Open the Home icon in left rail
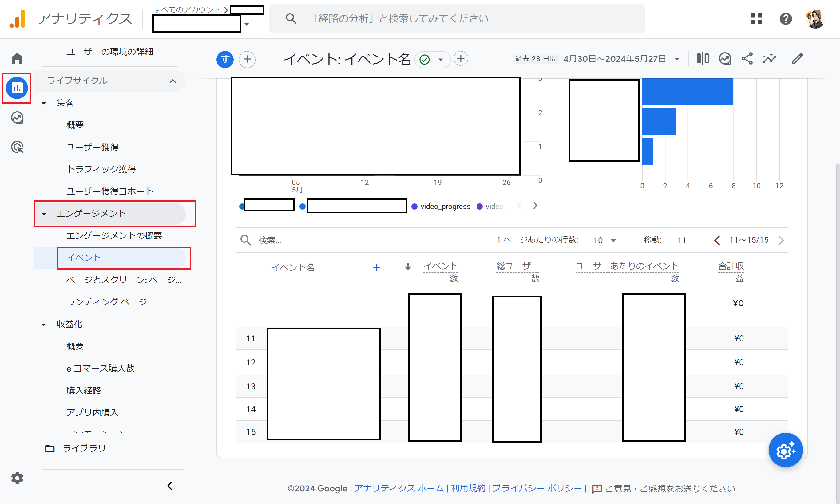840x504 pixels. pos(17,58)
